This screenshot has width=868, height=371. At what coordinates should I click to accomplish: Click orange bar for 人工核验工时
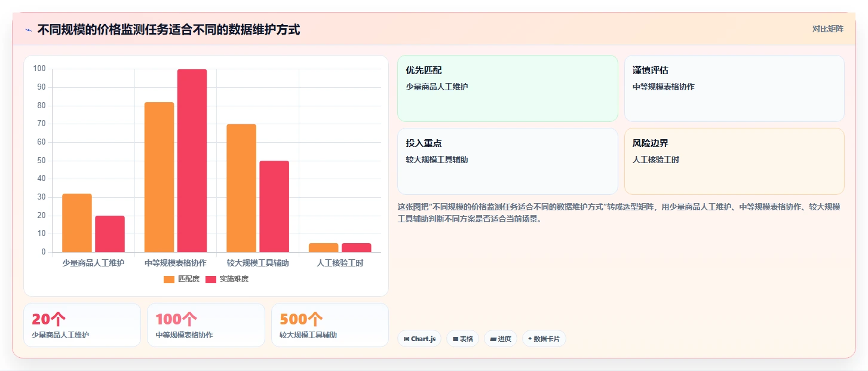[x=323, y=247]
